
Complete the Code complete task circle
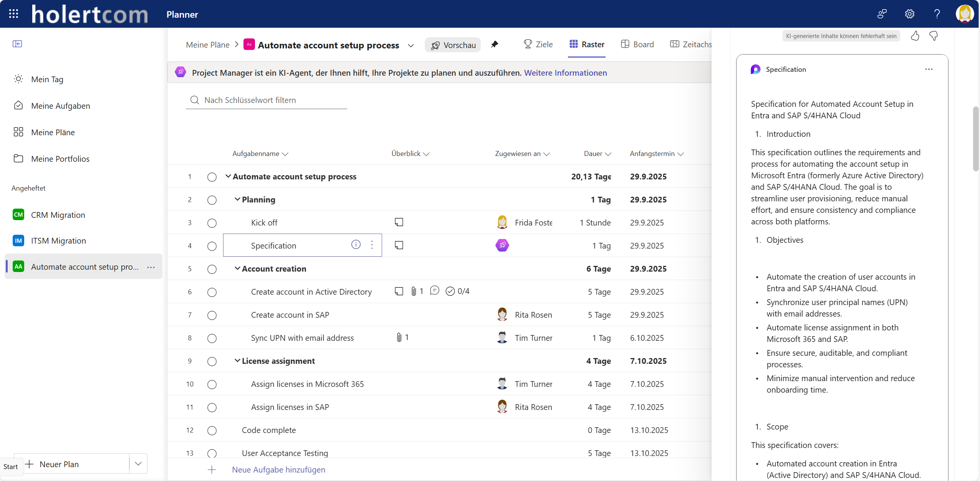click(x=212, y=430)
